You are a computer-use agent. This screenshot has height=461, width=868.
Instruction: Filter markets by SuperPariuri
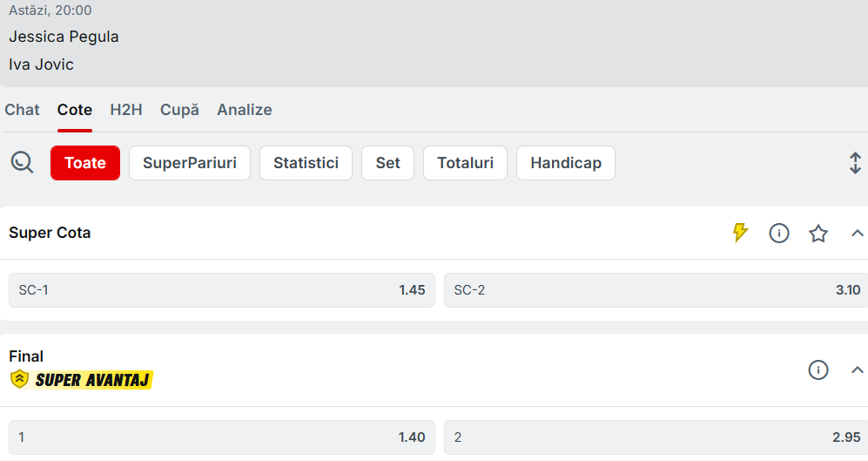click(x=190, y=163)
